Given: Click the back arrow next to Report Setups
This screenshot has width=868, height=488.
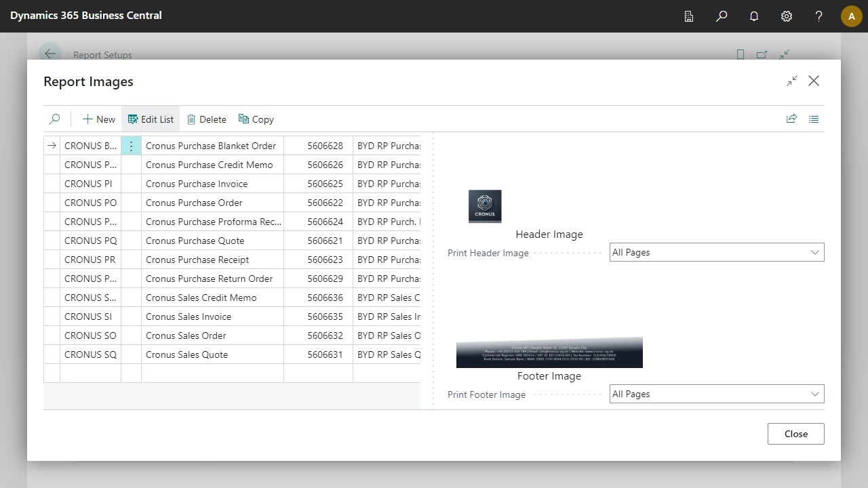Looking at the screenshot, I should 50,54.
